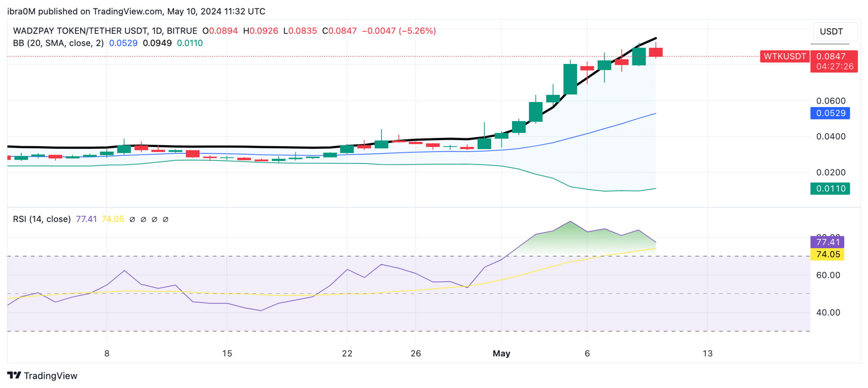Click the TradingView logo icon
The height and width of the screenshot is (388, 868).
[x=14, y=375]
